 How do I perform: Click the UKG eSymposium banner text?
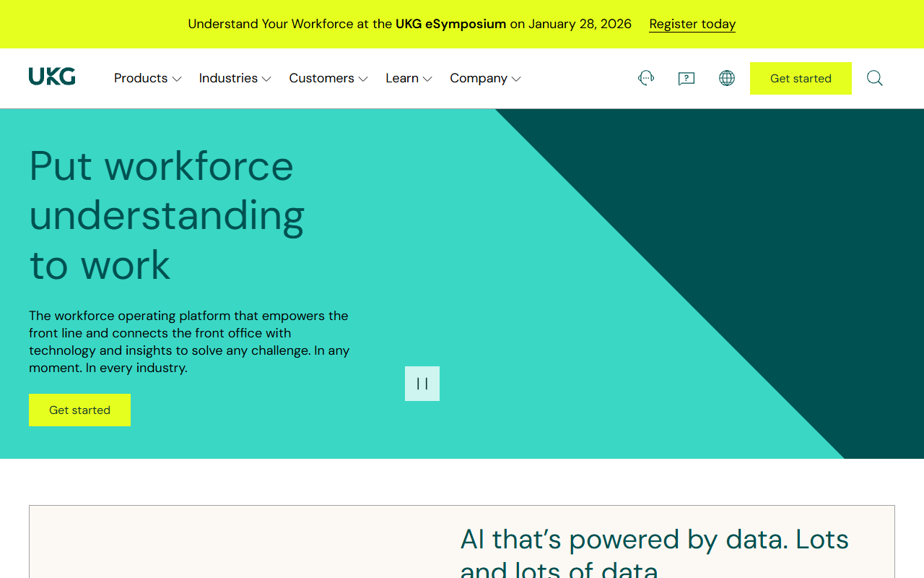450,24
